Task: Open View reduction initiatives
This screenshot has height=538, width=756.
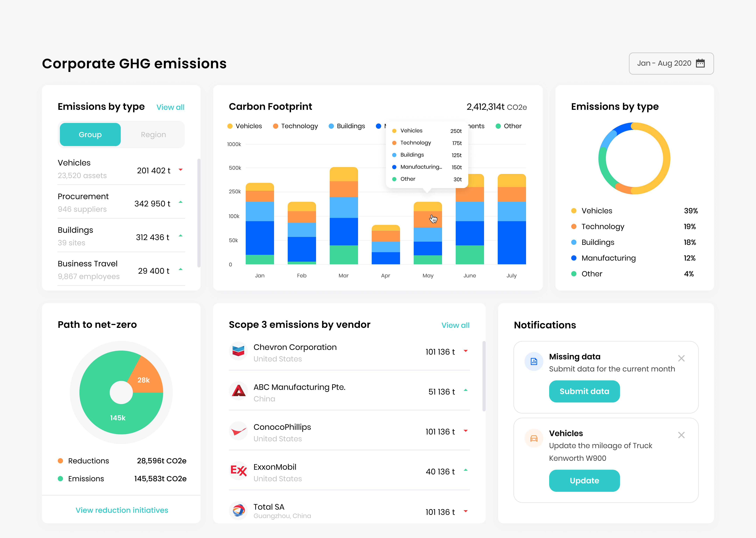Action: coord(121,510)
